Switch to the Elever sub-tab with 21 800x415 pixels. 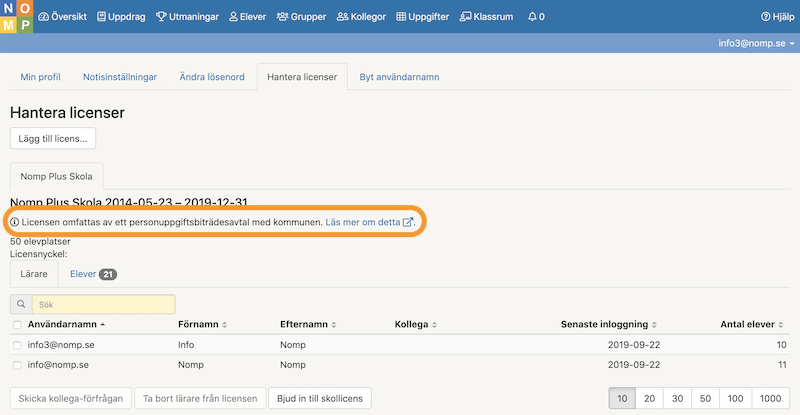pos(93,274)
